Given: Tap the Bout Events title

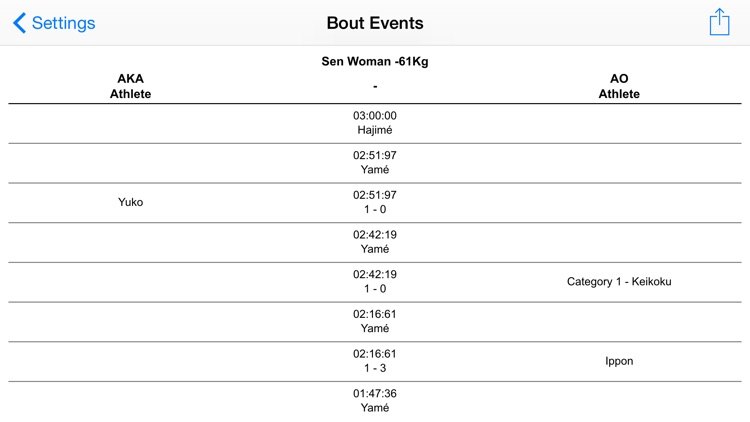Looking at the screenshot, I should [x=375, y=23].
